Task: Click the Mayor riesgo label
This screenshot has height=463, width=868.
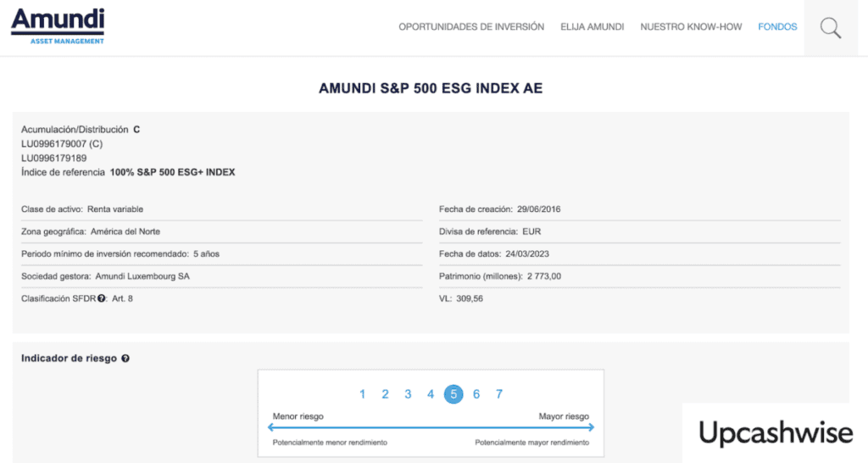Action: click(564, 416)
